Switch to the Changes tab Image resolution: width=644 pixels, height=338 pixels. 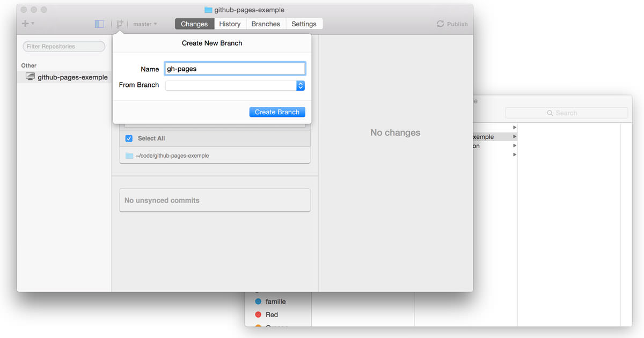[x=194, y=24]
